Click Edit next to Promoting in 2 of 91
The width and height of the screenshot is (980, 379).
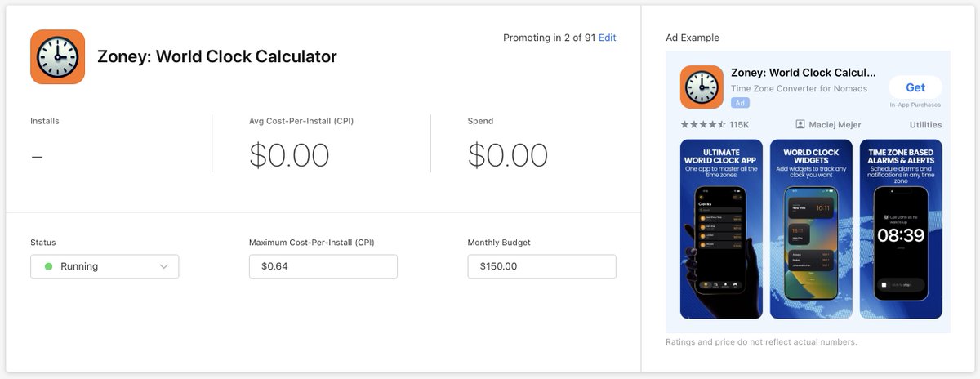[608, 38]
